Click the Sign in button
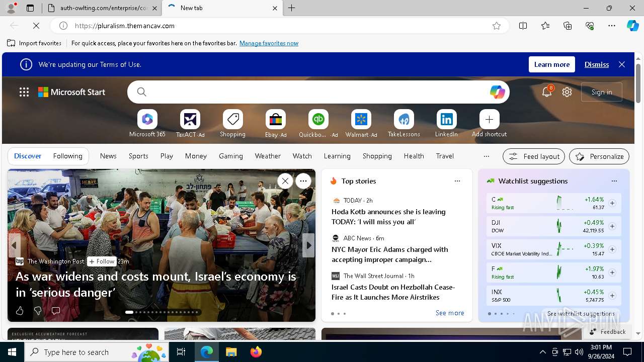The height and width of the screenshot is (362, 644). 602,92
